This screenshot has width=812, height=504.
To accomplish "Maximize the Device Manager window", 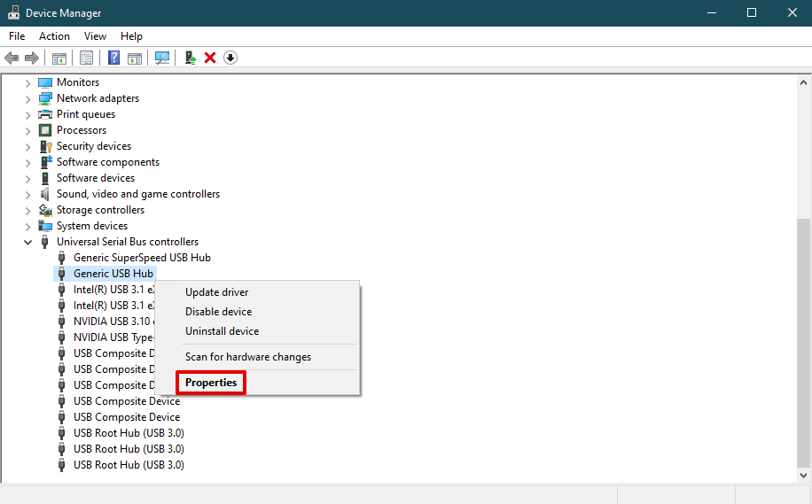I will [752, 13].
